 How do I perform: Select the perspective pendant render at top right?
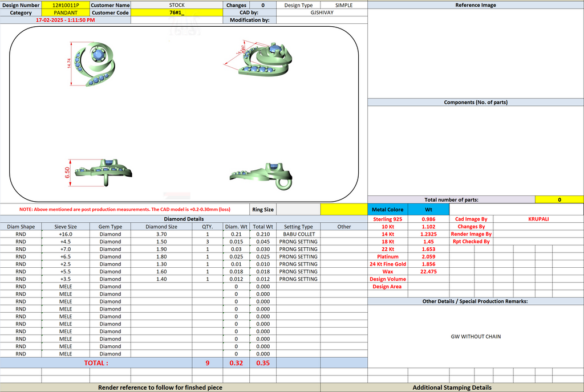pyautogui.click(x=259, y=59)
